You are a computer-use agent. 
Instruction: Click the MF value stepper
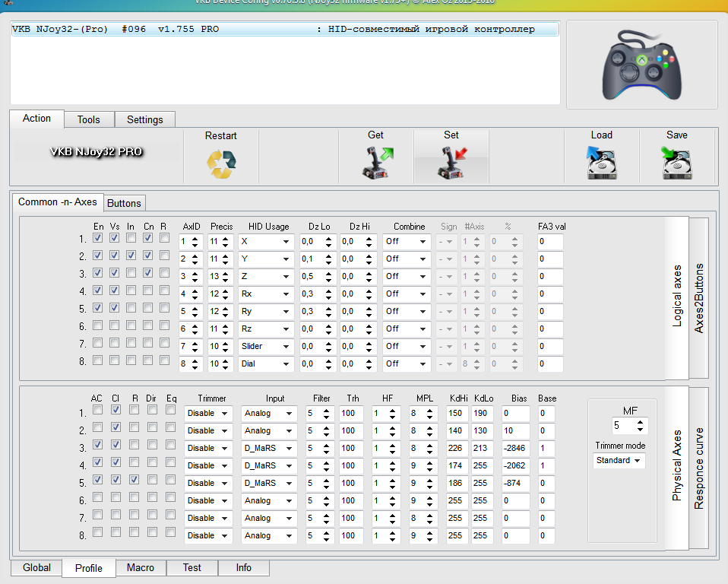641,426
